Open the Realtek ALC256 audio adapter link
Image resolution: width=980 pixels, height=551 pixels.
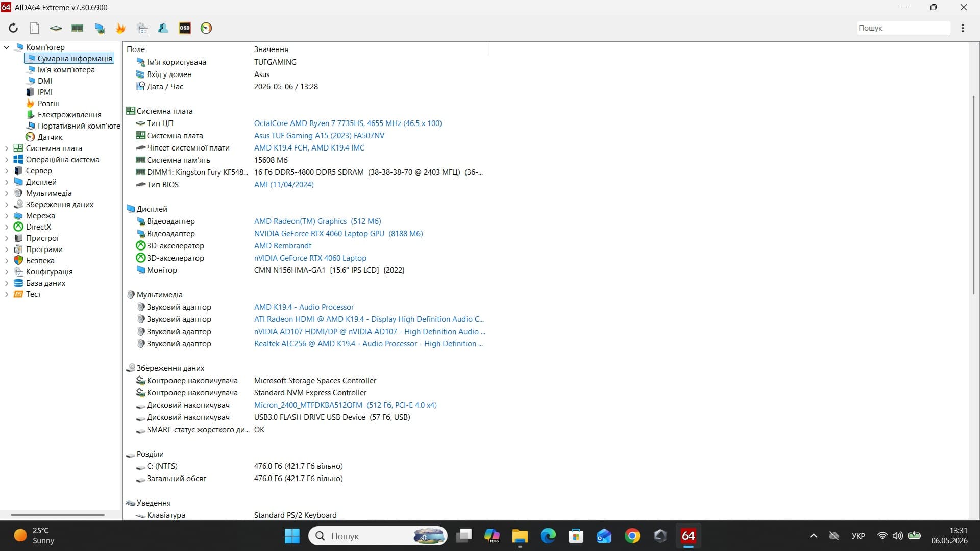[x=369, y=344]
